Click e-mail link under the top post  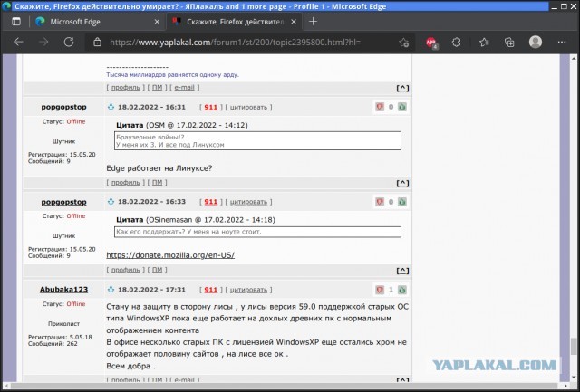point(184,88)
